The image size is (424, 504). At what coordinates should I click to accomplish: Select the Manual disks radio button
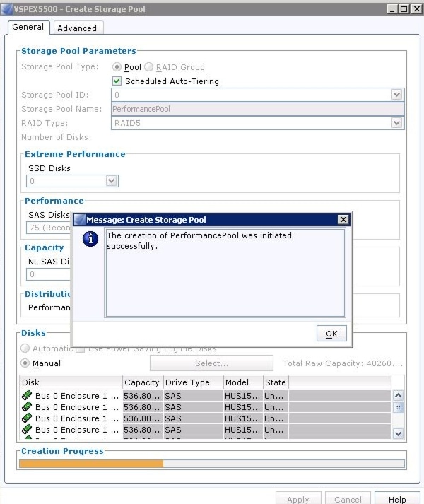pos(25,363)
